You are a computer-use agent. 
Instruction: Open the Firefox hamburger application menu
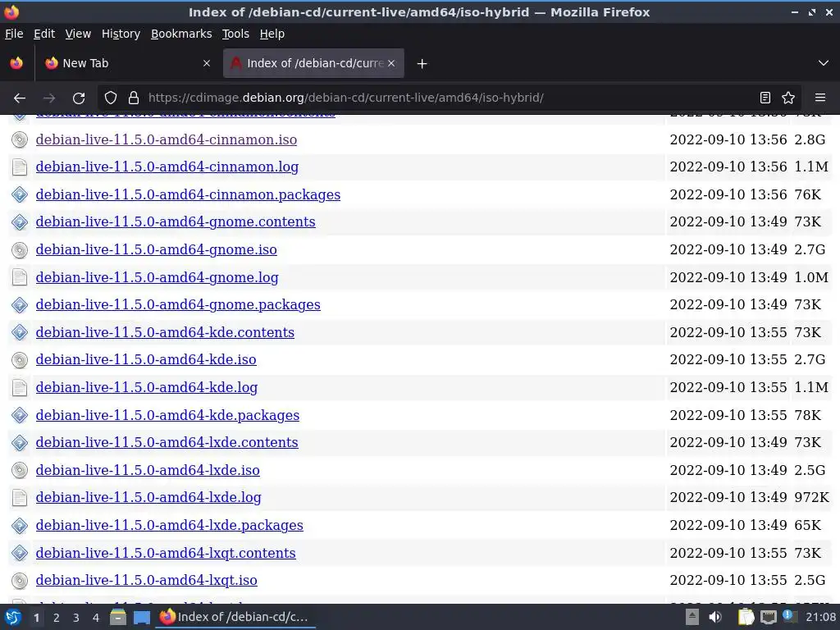pyautogui.click(x=820, y=98)
